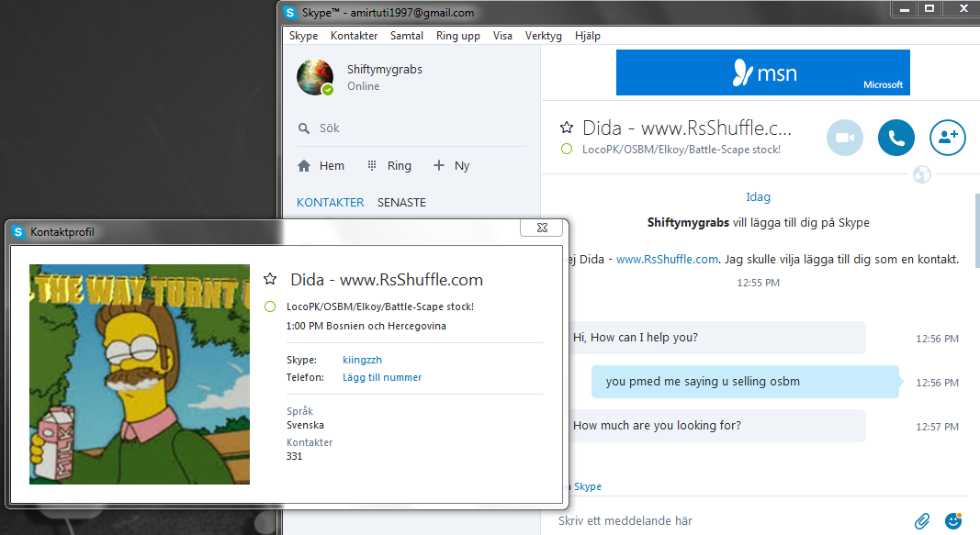Click the mood text in chat header

(681, 150)
